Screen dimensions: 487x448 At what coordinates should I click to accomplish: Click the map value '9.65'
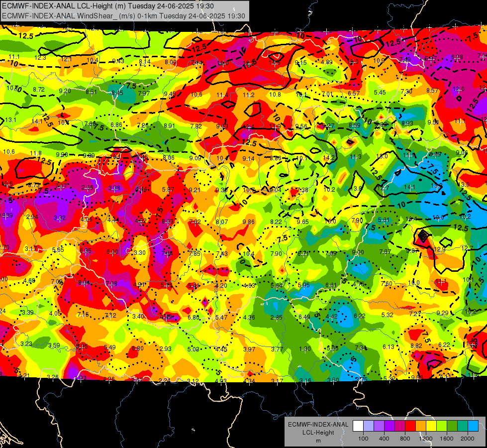point(302,222)
